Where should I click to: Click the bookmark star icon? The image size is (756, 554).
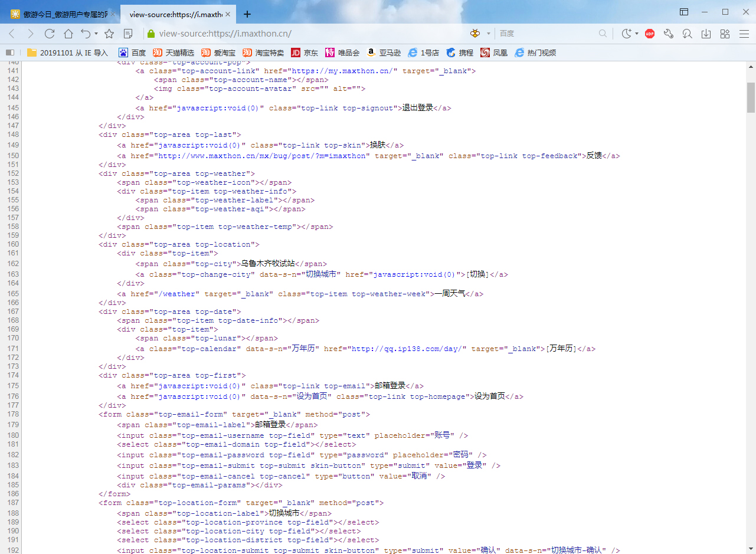(x=109, y=34)
